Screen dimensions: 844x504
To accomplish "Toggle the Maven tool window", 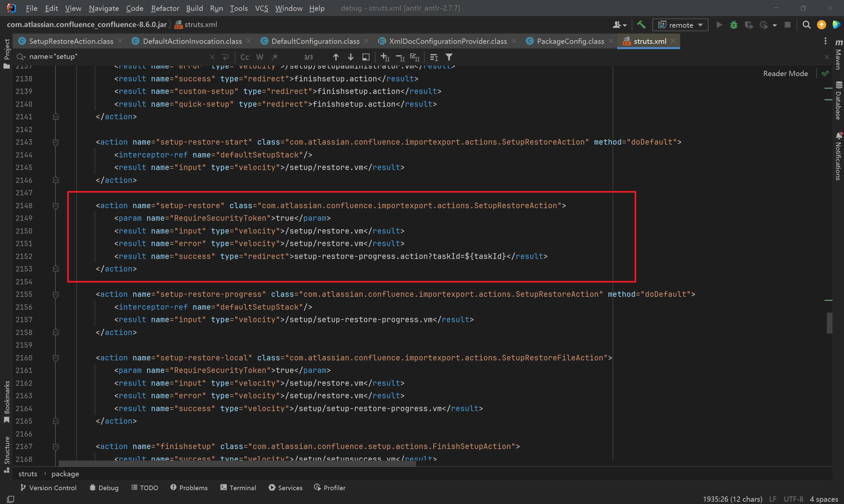I will (x=839, y=54).
